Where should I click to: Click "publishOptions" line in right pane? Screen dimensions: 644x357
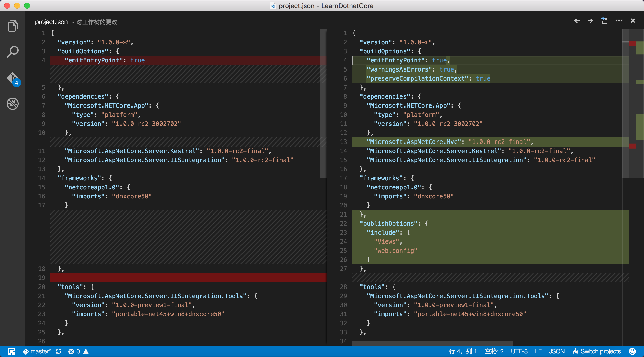pyautogui.click(x=490, y=224)
